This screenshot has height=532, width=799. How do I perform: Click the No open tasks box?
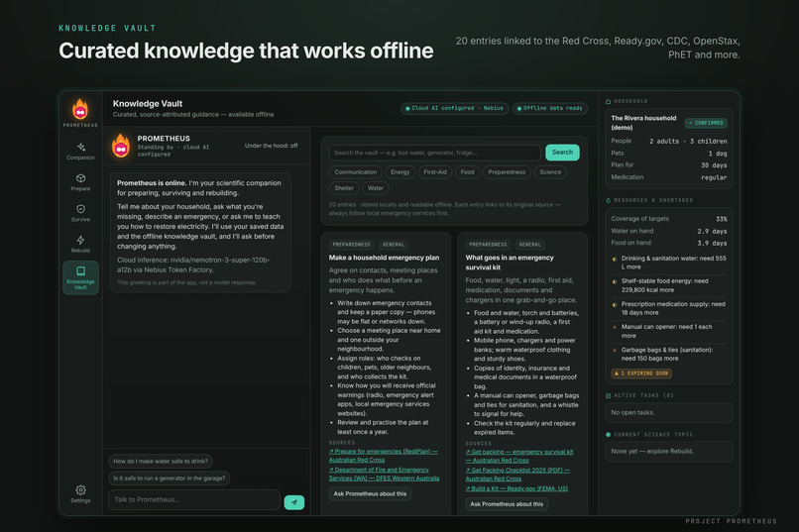pyautogui.click(x=669, y=413)
